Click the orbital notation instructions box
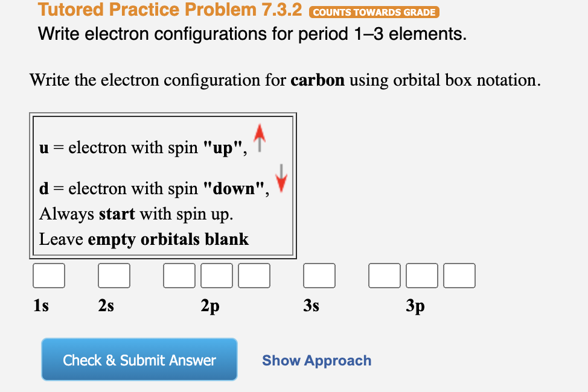 click(x=163, y=184)
